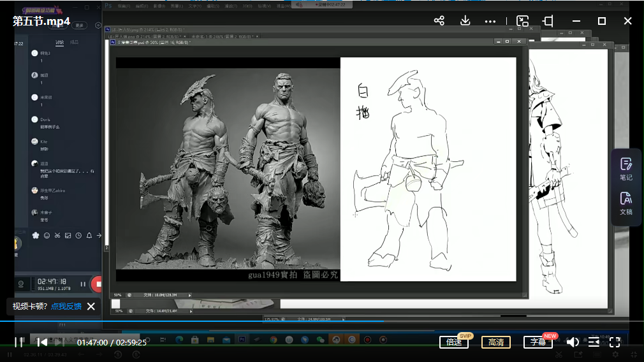Image resolution: width=644 pixels, height=362 pixels.
Task: Open the emoji smiley picker in chat
Action: click(47, 236)
